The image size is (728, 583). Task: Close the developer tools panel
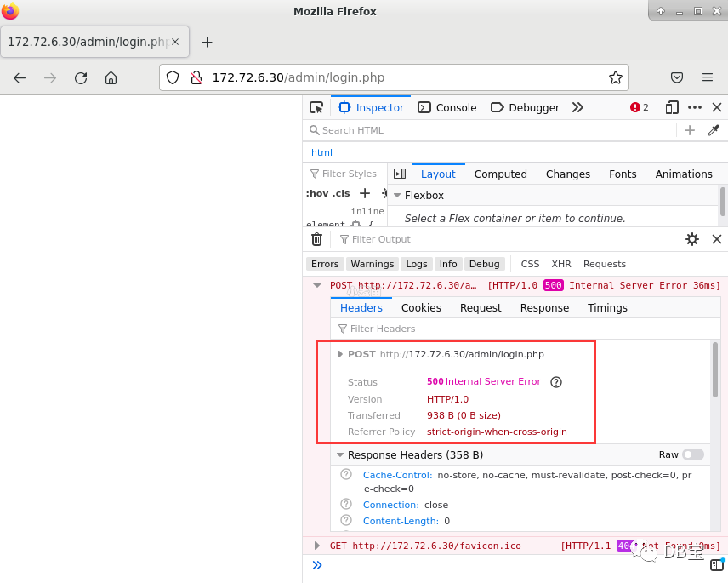click(x=717, y=108)
